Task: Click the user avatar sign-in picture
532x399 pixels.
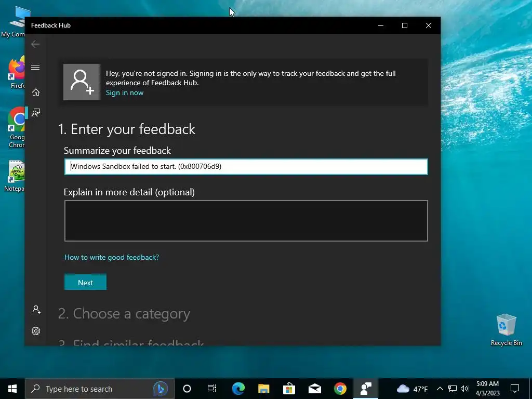Action: [x=82, y=82]
